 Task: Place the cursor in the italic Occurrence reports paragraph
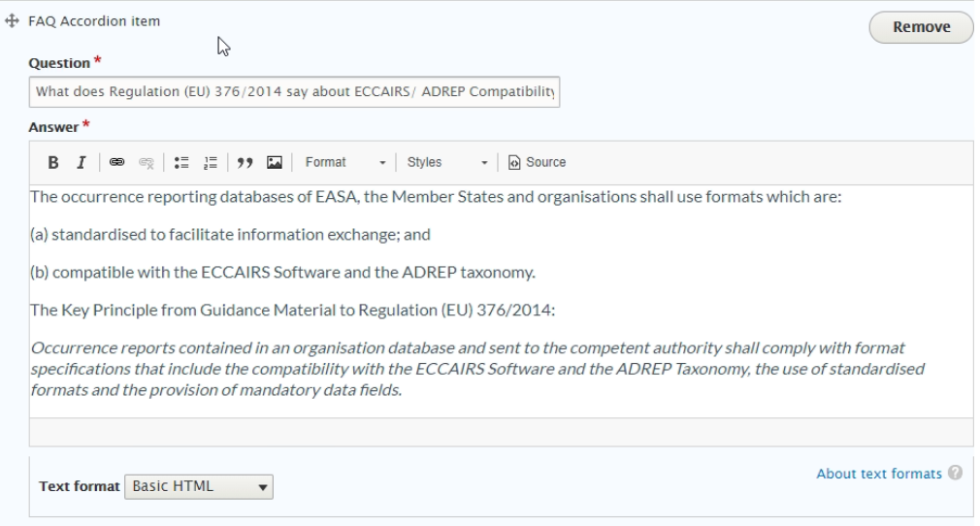click(x=477, y=369)
